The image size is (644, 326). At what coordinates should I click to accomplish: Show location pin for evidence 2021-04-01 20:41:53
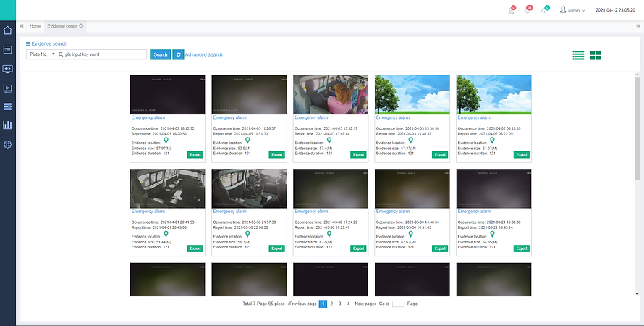pos(166,234)
